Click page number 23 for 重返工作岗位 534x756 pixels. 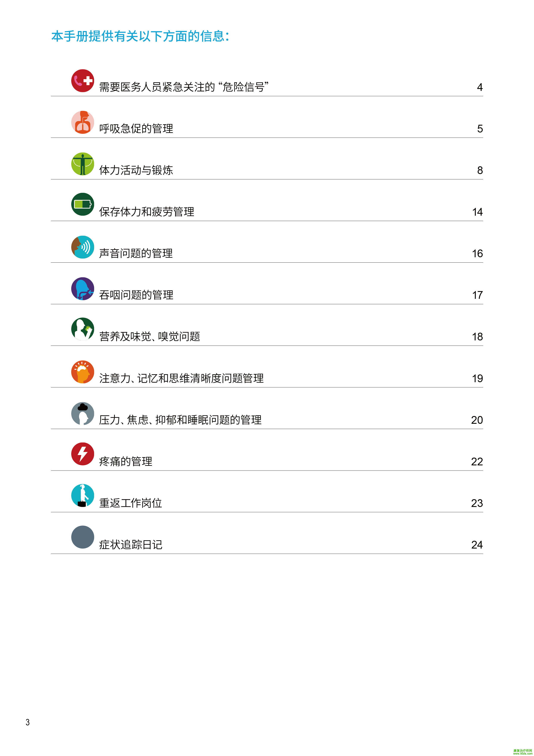pyautogui.click(x=476, y=503)
